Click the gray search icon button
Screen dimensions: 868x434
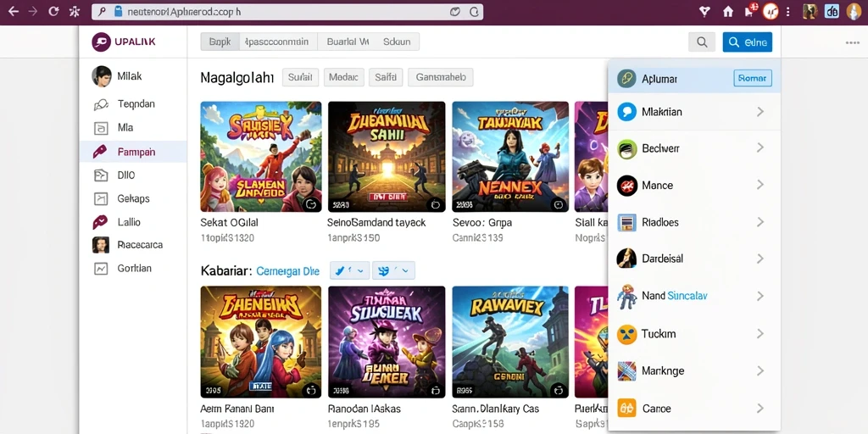point(702,42)
